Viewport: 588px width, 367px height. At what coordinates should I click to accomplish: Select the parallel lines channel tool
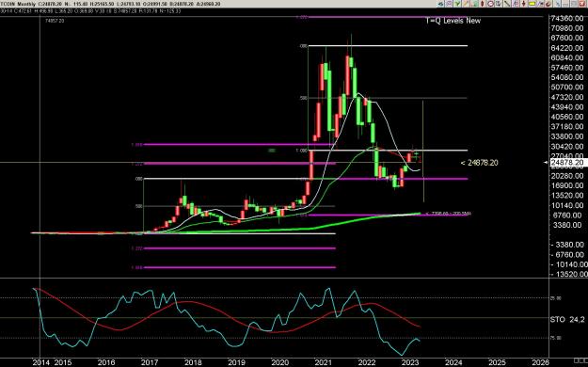(540, 4)
